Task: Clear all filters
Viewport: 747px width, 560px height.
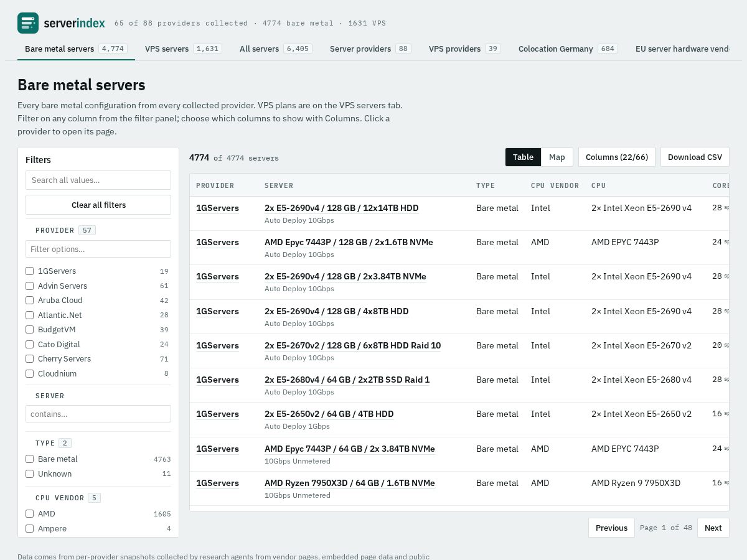Action: pos(98,205)
